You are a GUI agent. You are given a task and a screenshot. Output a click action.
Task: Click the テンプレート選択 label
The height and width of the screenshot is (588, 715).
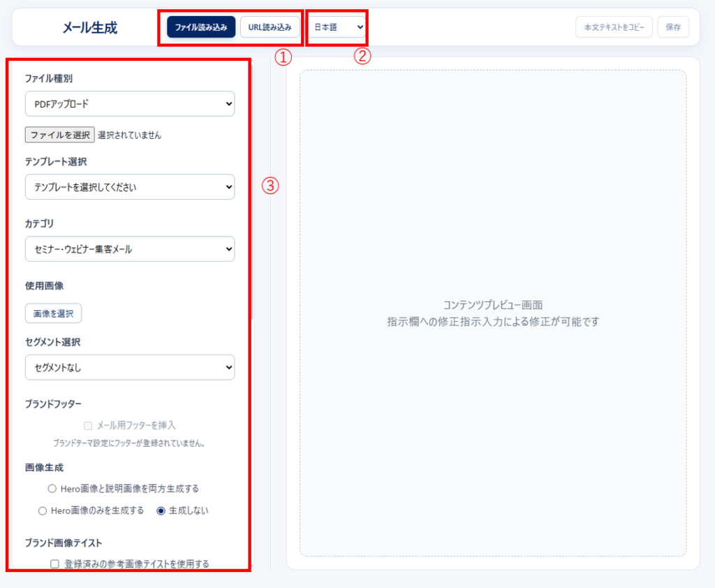coord(56,162)
